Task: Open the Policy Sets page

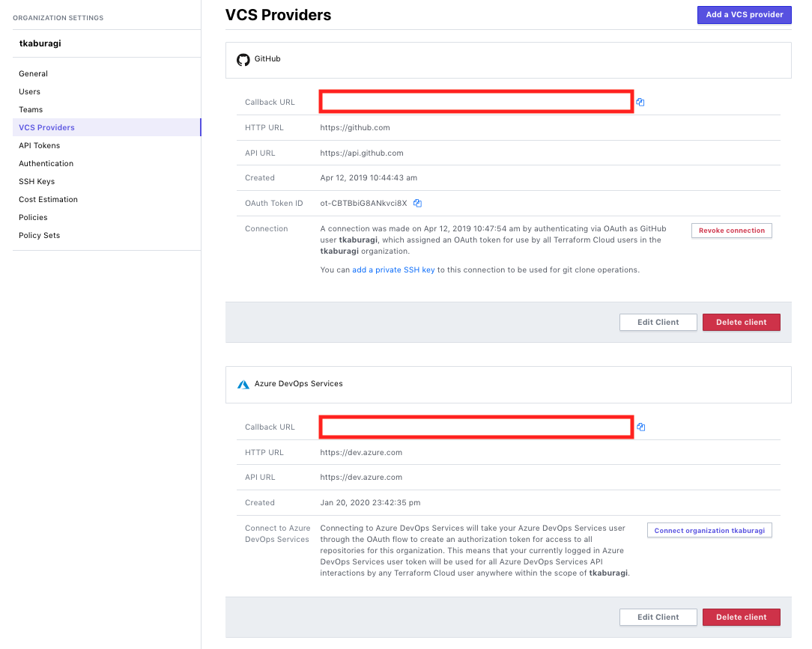Action: point(39,235)
